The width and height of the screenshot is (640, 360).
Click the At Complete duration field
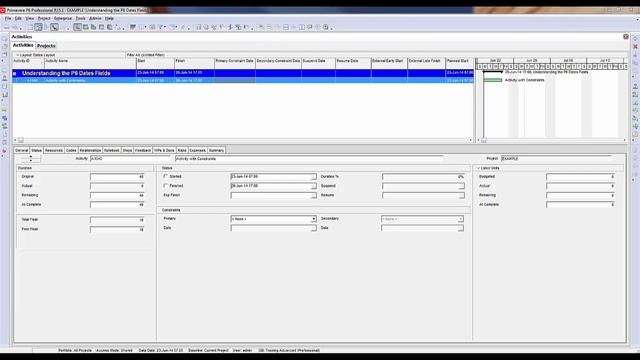click(117, 205)
